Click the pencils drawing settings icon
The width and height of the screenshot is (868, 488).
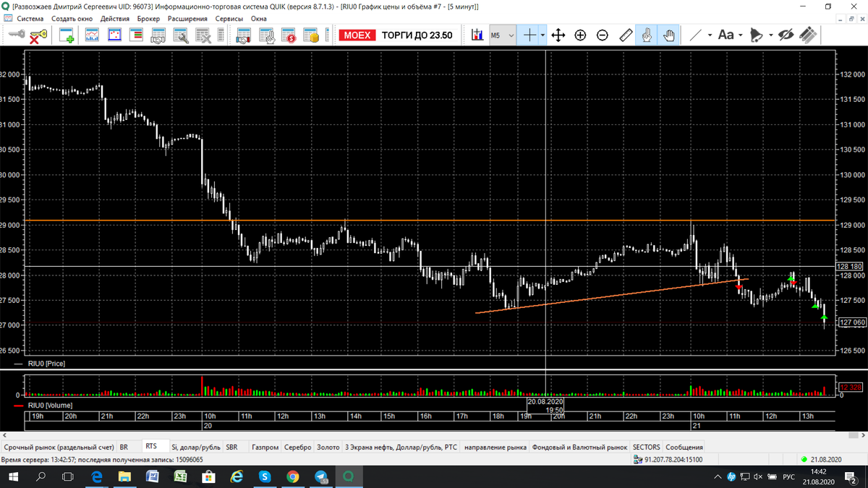click(x=809, y=35)
